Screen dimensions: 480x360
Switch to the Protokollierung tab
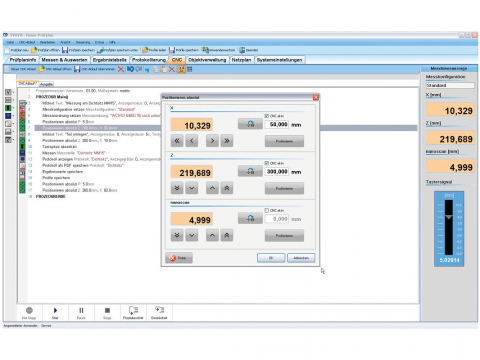pos(149,60)
